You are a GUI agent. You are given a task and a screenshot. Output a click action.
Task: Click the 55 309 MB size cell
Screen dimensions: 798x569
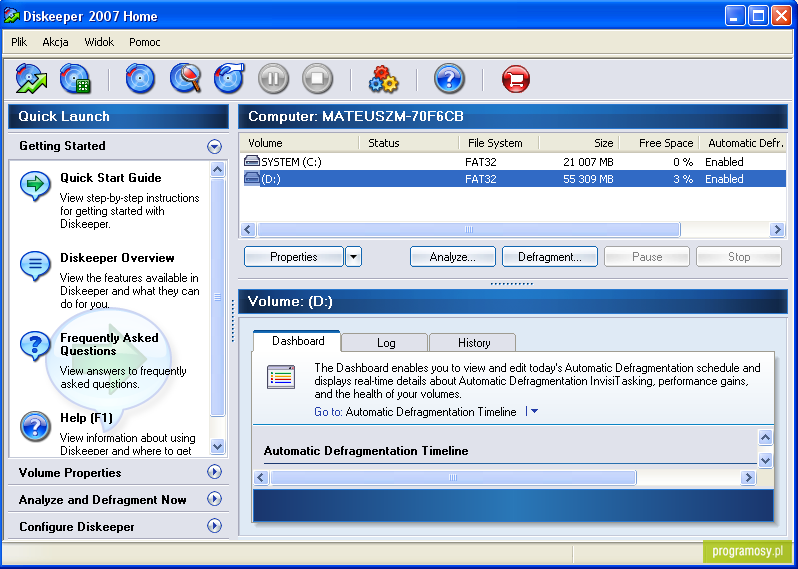pyautogui.click(x=588, y=179)
